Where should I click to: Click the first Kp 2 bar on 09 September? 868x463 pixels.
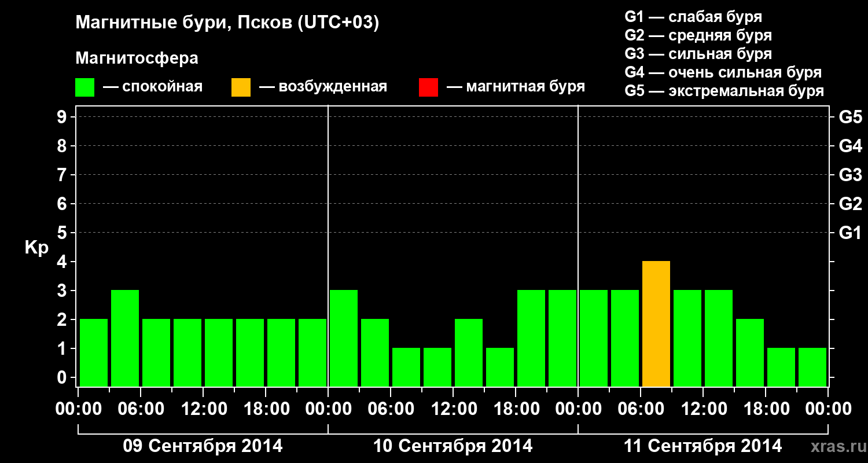pos(94,352)
